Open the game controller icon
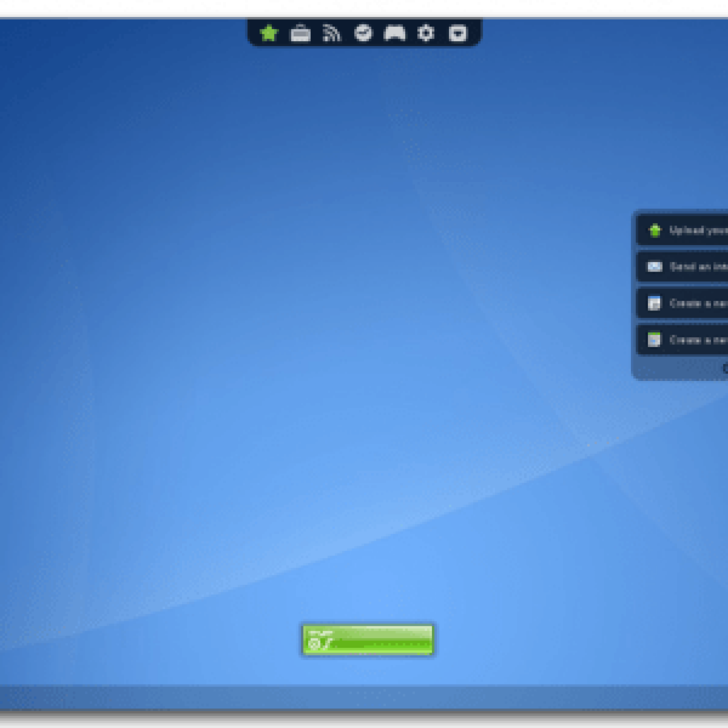The image size is (728, 728). [394, 33]
